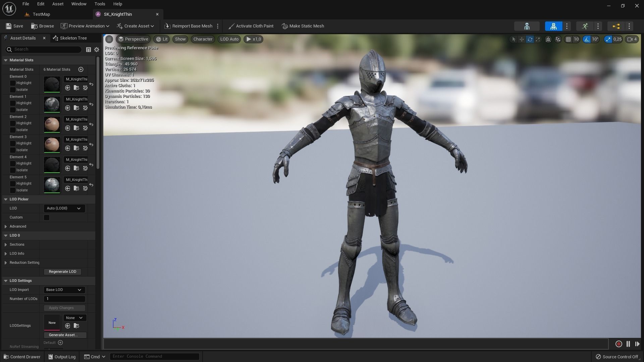Viewport: 644px width, 362px height.
Task: Add Default NoRef Streaming plus icon
Action: (x=60, y=343)
